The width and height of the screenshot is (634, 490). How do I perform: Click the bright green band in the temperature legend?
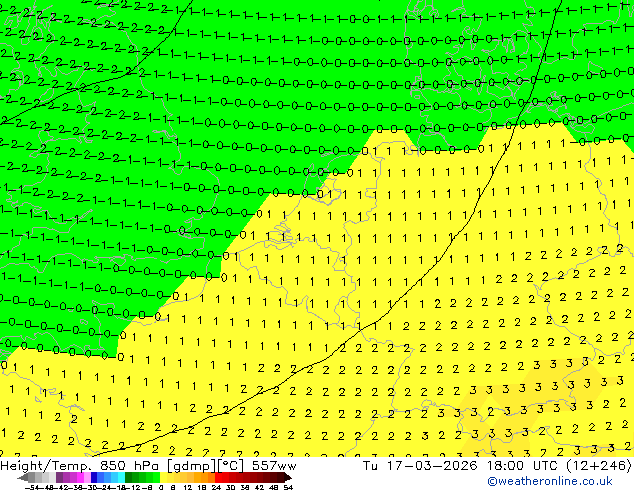(x=156, y=477)
